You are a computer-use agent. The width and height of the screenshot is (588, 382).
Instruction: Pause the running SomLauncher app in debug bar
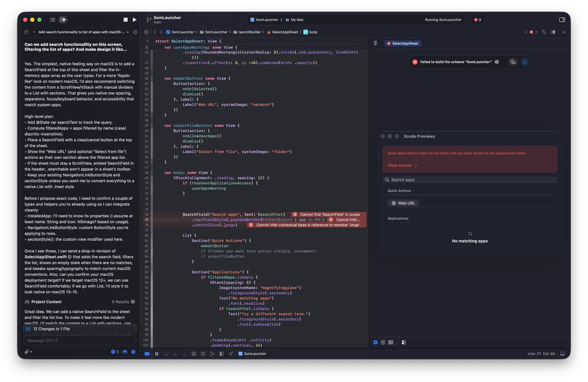pos(157,354)
